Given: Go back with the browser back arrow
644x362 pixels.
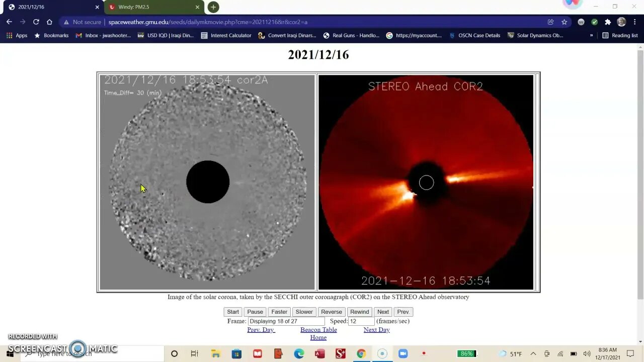Looking at the screenshot, I should [9, 22].
